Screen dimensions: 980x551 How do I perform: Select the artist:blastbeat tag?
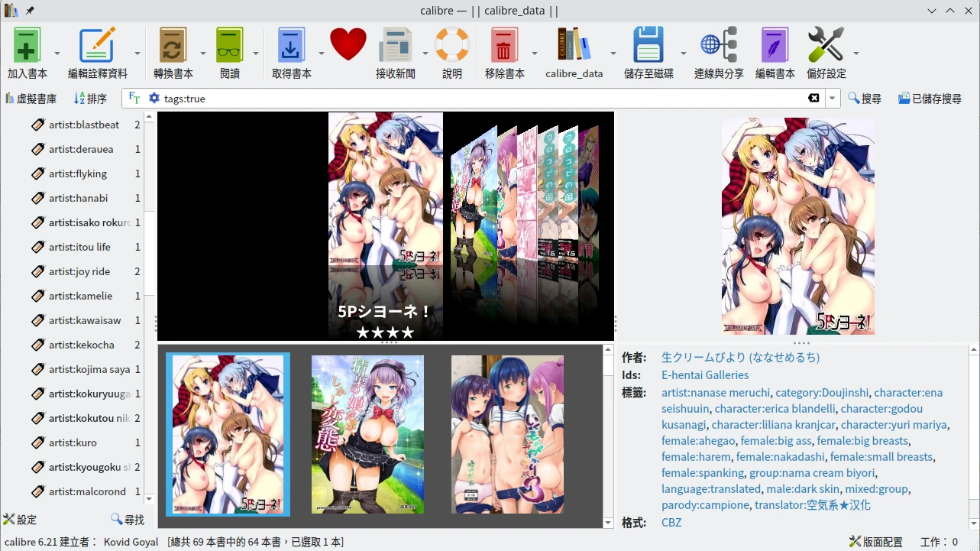coord(85,125)
